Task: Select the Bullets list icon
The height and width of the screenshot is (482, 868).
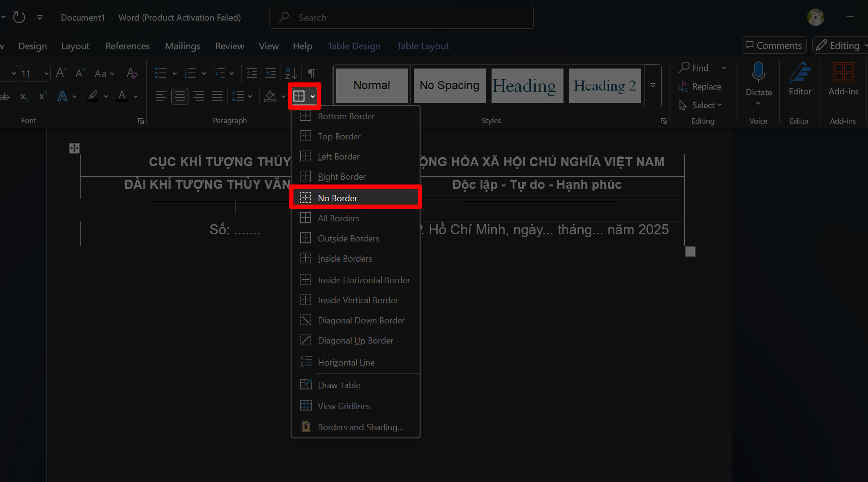Action: click(x=161, y=73)
